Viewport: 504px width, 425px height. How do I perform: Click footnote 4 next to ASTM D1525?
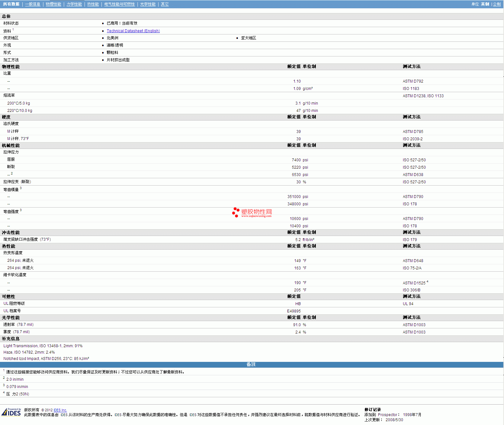point(427,282)
